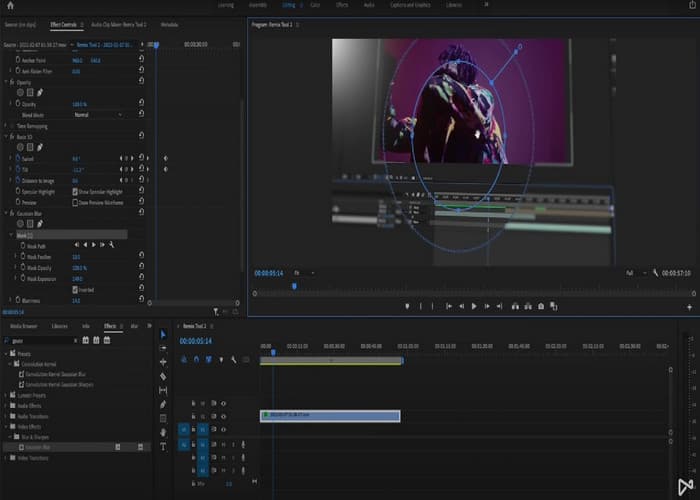Track selected mask backward
Viewport: 700px width, 500px height.
[85, 245]
